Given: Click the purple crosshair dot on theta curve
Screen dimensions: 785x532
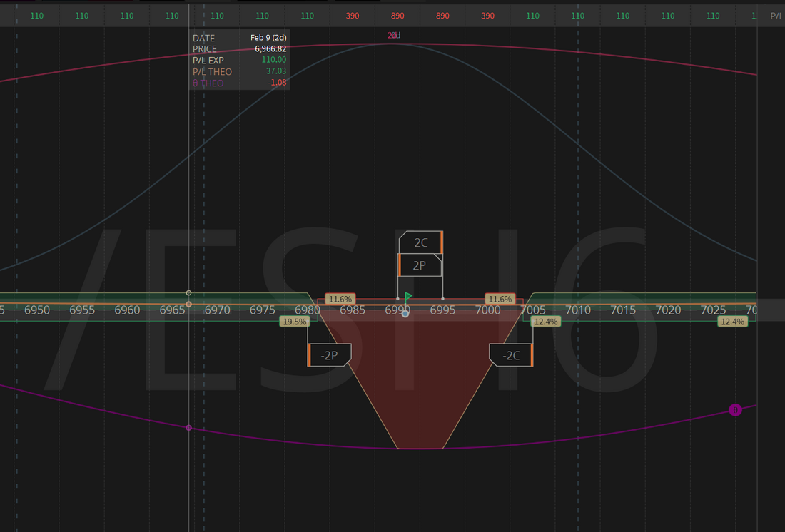Looking at the screenshot, I should point(188,428).
